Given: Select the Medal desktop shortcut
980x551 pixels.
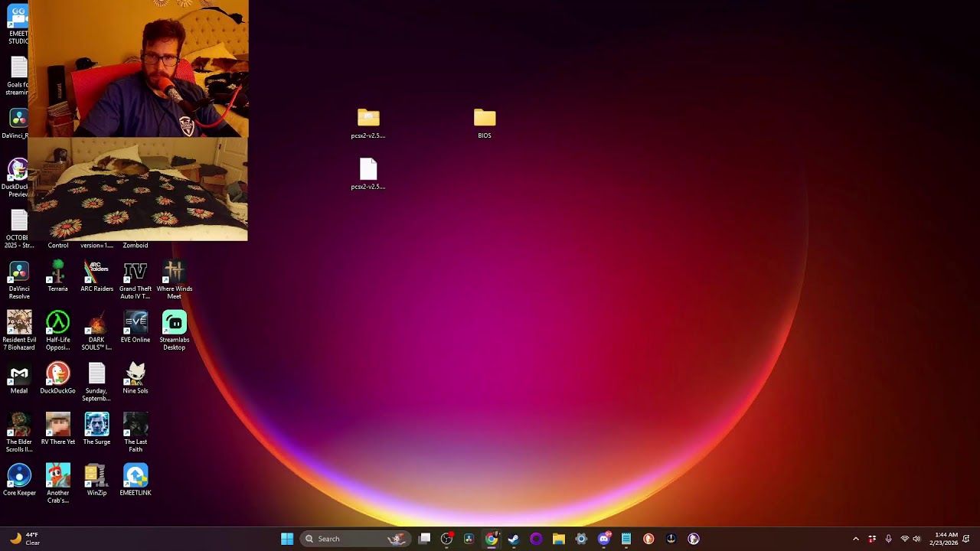Looking at the screenshot, I should 19,378.
